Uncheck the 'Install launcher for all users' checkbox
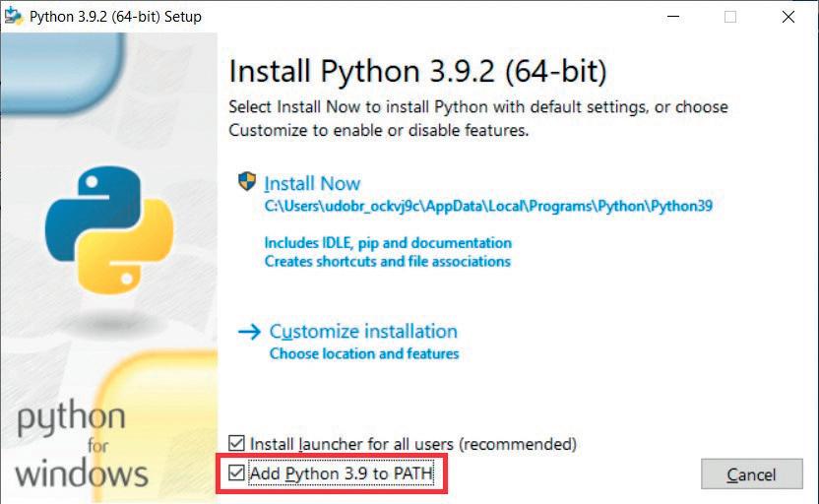 [236, 443]
